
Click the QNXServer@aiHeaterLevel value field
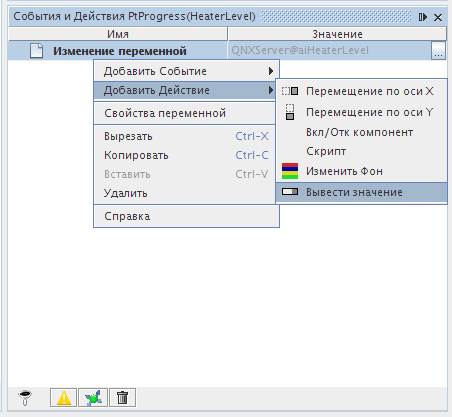pyautogui.click(x=329, y=51)
